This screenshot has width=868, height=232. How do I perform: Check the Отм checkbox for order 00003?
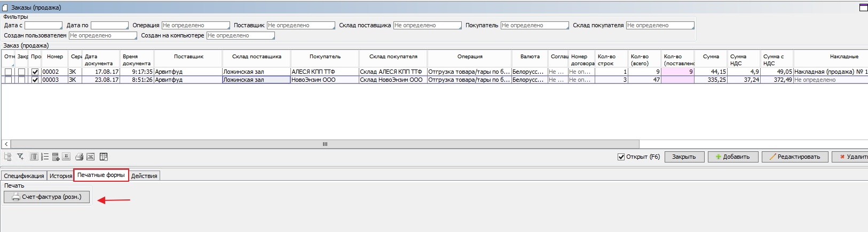click(x=8, y=80)
